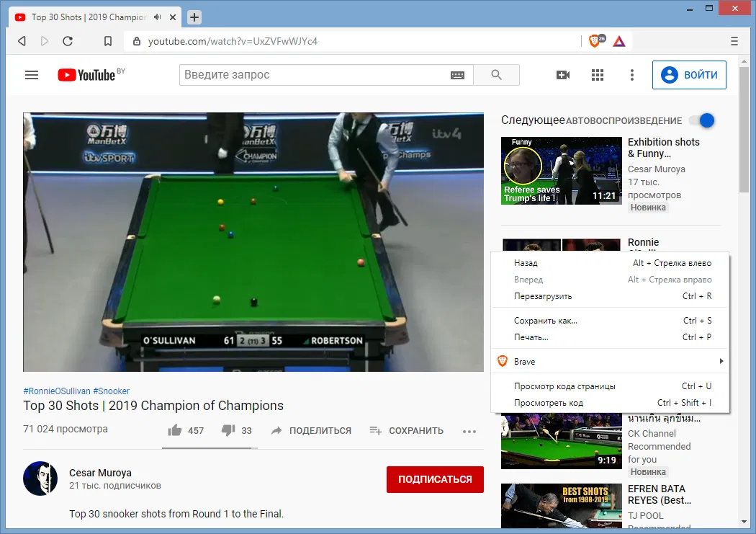Open a new browser tab
This screenshot has height=534, width=756.
[194, 17]
